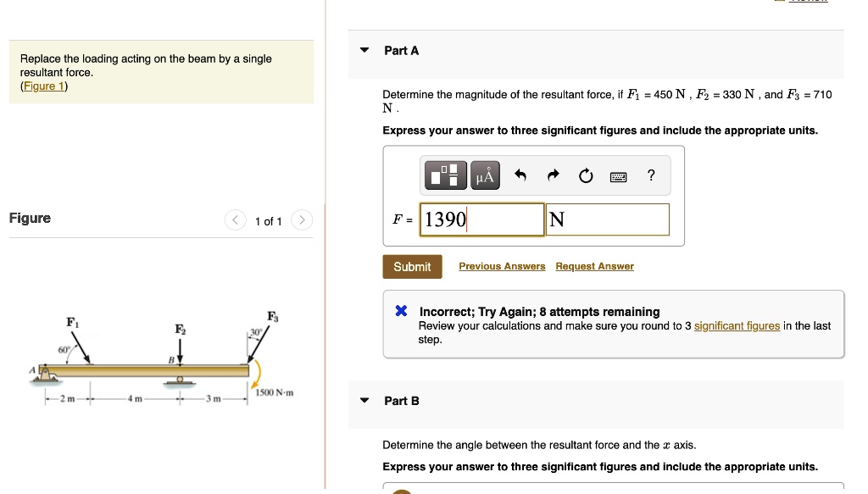Undo the last answer entry
Screen dimensions: 868x494
tap(520, 175)
